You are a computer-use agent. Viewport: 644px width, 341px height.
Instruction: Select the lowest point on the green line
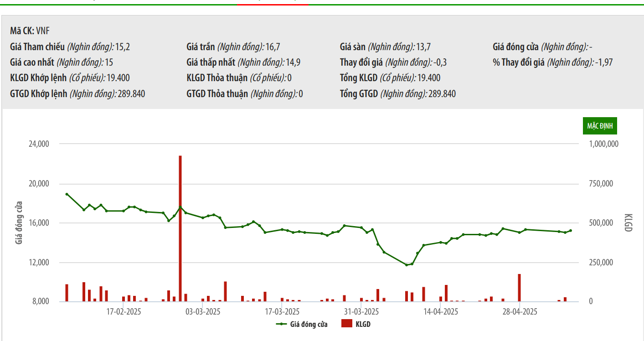(x=407, y=265)
